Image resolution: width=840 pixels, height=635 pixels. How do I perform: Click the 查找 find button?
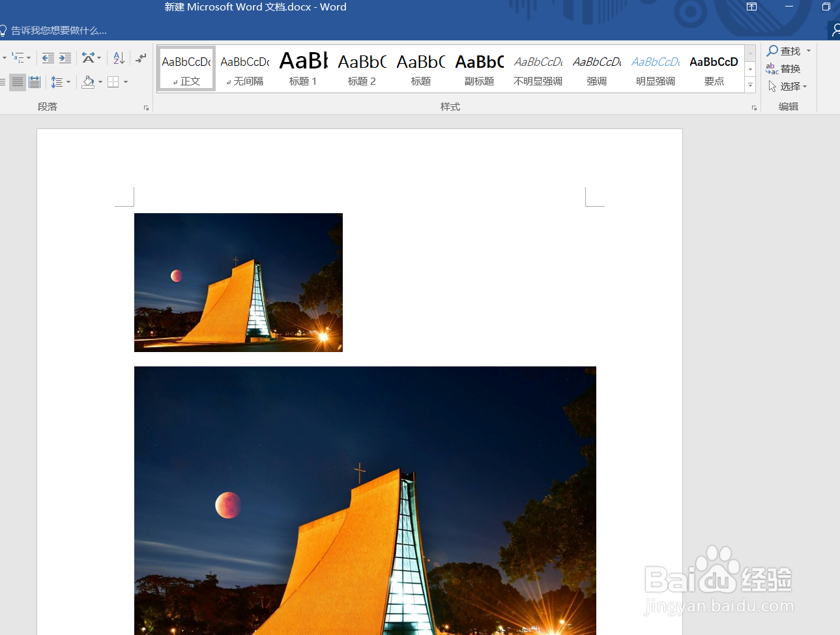pos(784,51)
